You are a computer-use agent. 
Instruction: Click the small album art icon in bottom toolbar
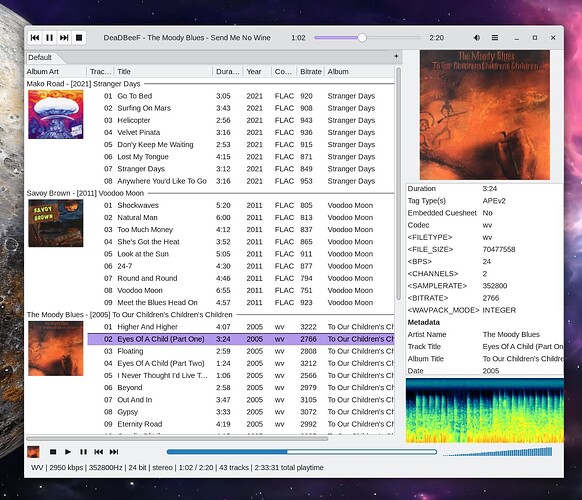(x=33, y=452)
